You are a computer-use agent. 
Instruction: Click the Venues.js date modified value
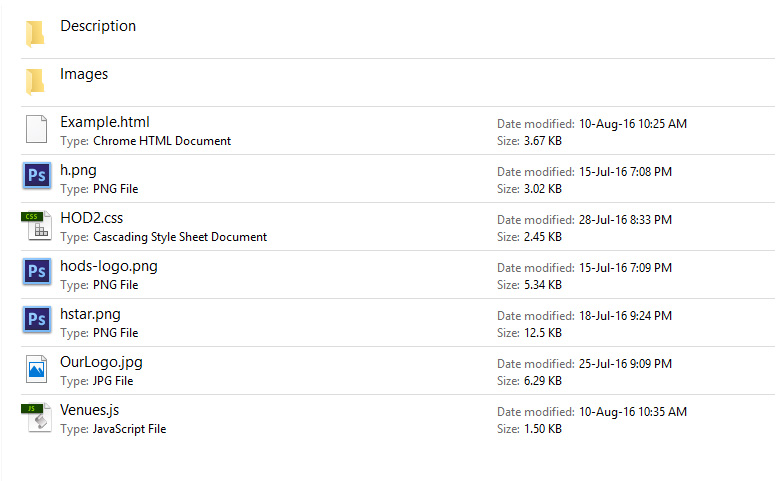point(633,412)
